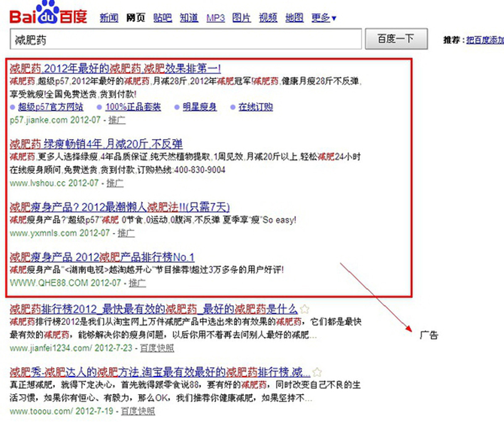
Task: Open result 减肥秀-减肥达人的减肥方法
Action: 160,372
